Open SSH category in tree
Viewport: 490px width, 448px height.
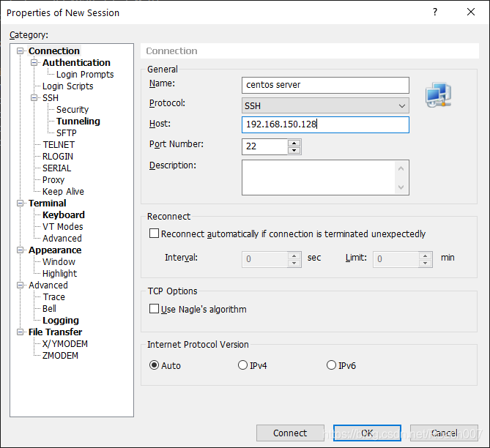pos(51,98)
